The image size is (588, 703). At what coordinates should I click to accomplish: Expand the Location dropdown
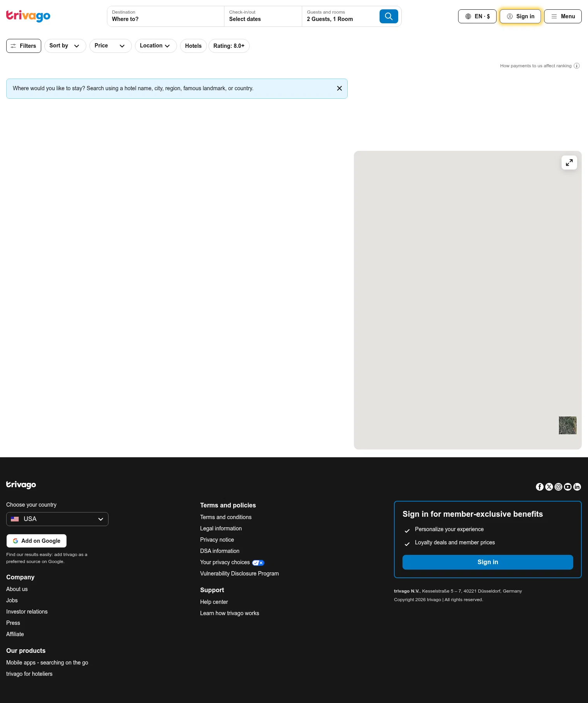156,46
